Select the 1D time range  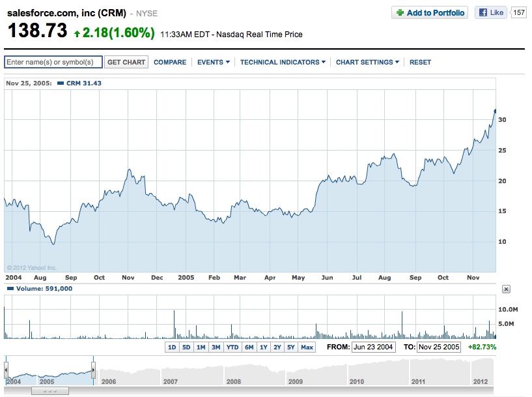coord(172,347)
